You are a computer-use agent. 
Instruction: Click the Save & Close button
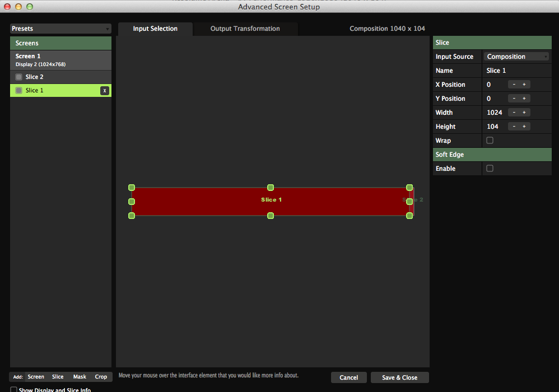399,377
